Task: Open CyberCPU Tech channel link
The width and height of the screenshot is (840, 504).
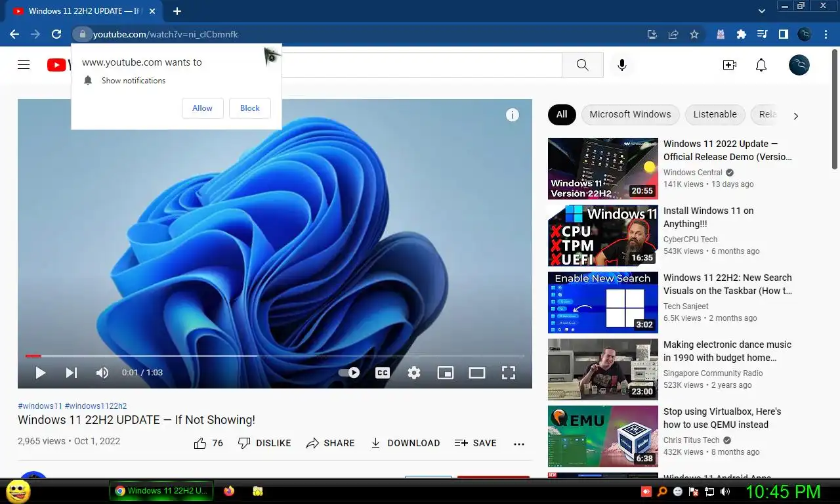Action: 690,240
